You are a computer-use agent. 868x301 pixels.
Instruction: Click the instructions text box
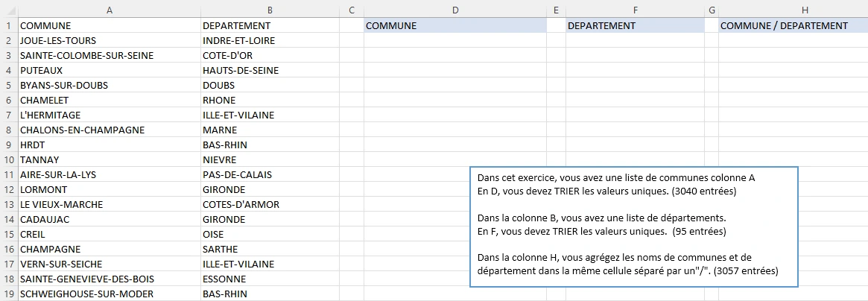point(634,226)
